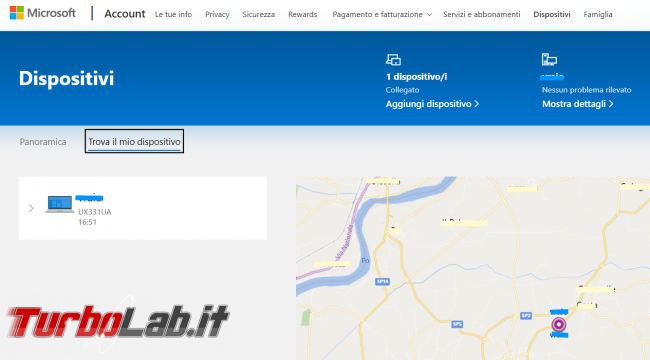Select Trova il mio dispositivo tab

point(134,141)
